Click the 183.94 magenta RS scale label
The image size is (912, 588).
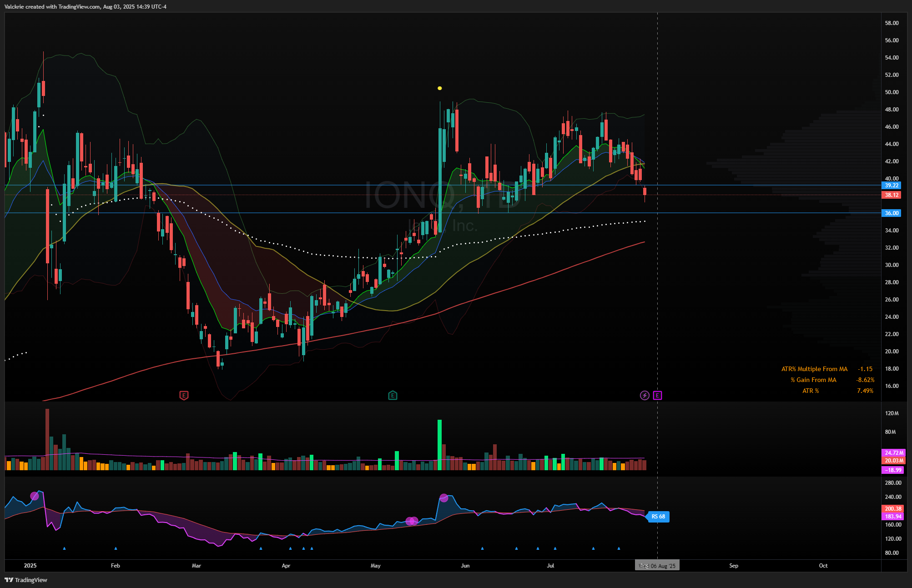pos(893,517)
